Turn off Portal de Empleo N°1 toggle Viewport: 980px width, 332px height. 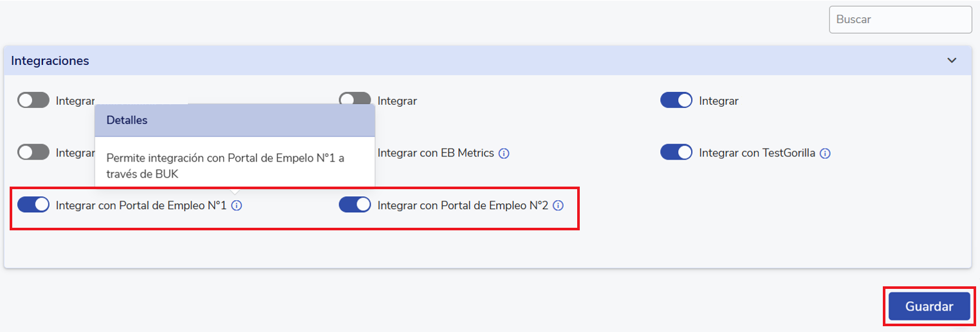coord(33,205)
